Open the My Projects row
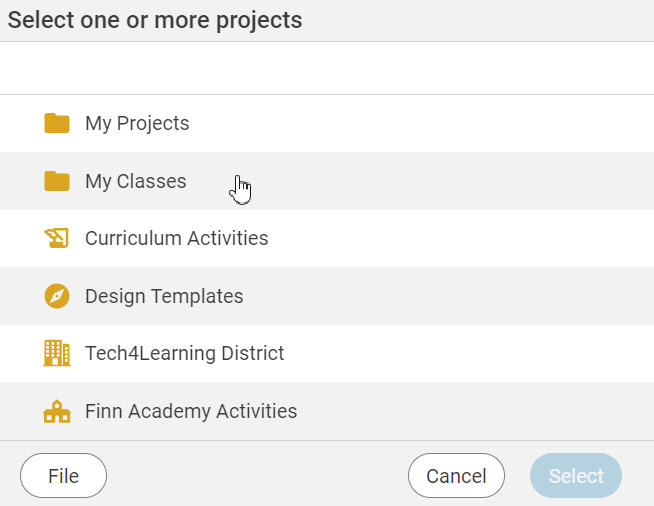Viewport: 654px width, 506px height. [327, 124]
